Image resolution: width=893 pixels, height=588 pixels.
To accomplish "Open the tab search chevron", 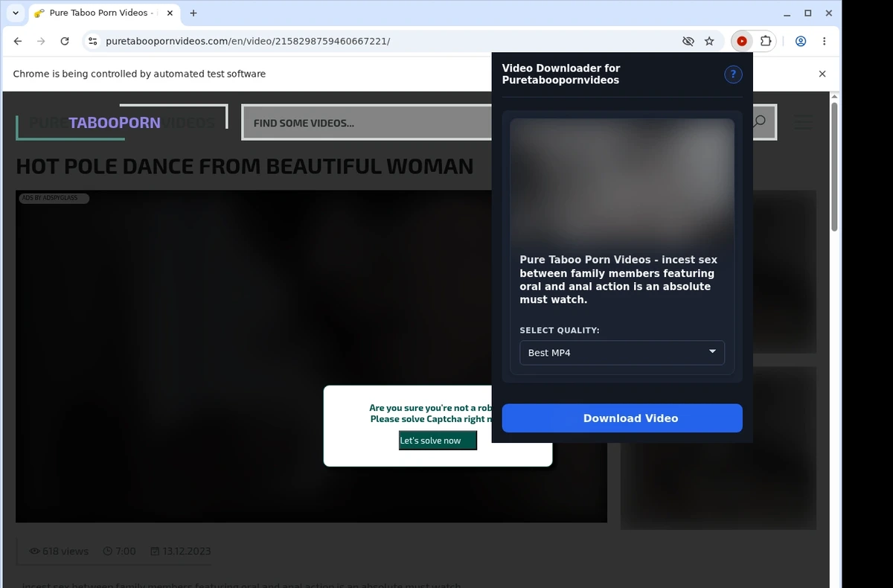I will tap(16, 13).
